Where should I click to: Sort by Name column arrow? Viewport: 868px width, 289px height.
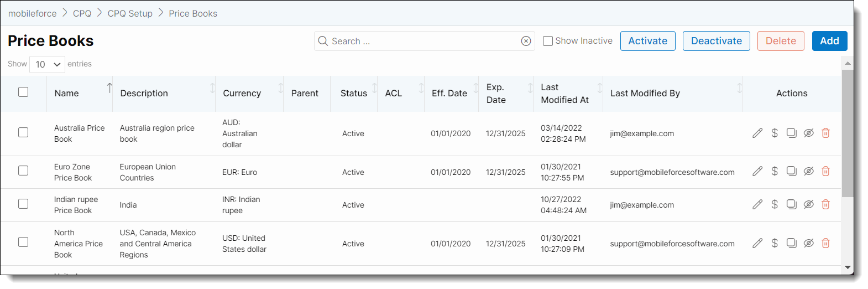click(109, 87)
